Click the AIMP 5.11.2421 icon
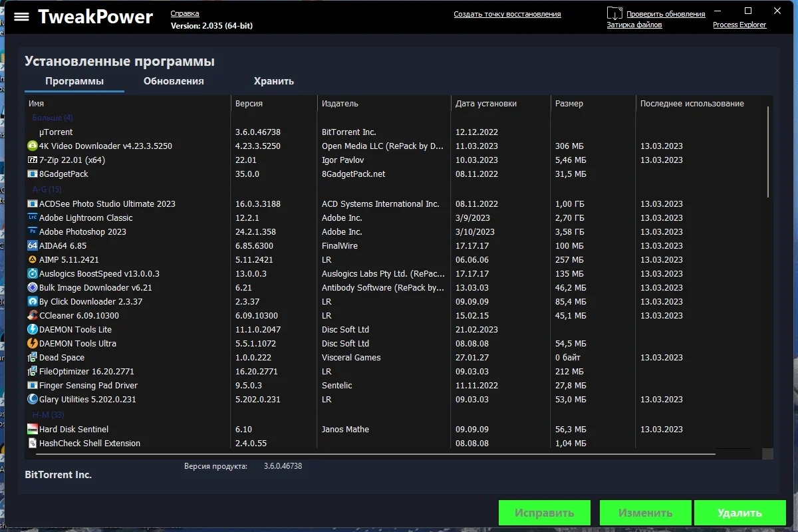The height and width of the screenshot is (532, 798). [x=33, y=259]
